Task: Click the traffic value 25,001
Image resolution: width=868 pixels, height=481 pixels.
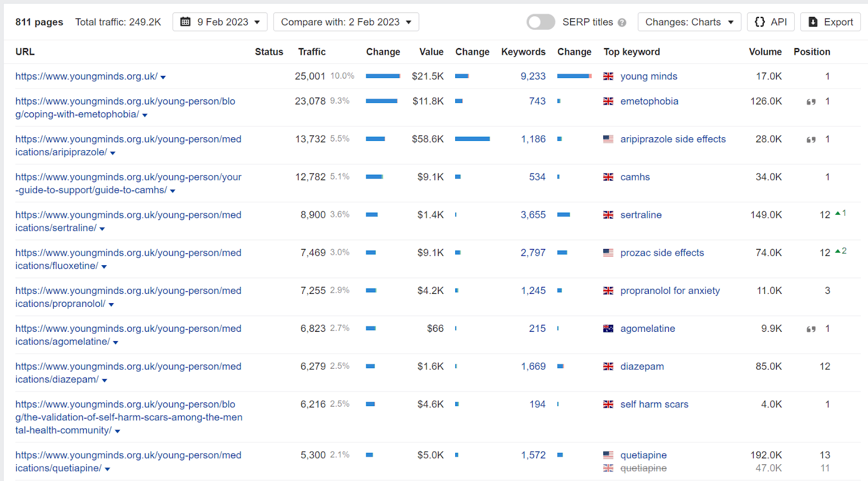Action: click(x=310, y=76)
